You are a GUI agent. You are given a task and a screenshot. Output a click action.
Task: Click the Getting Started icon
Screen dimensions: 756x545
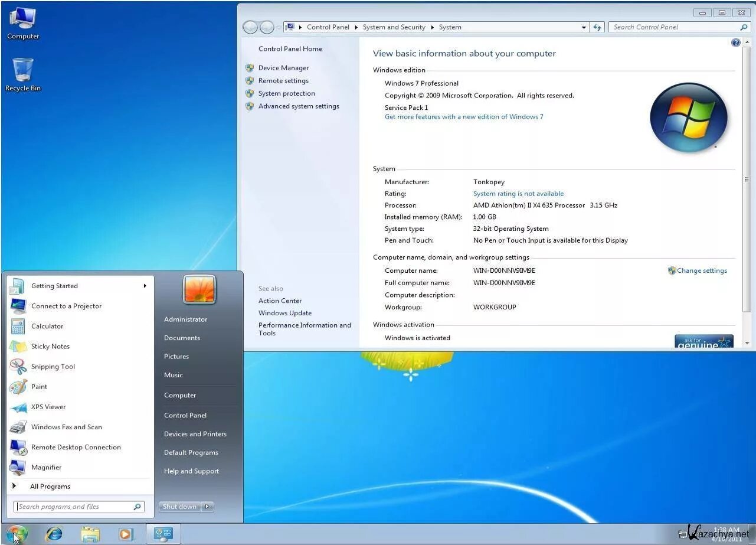point(18,286)
